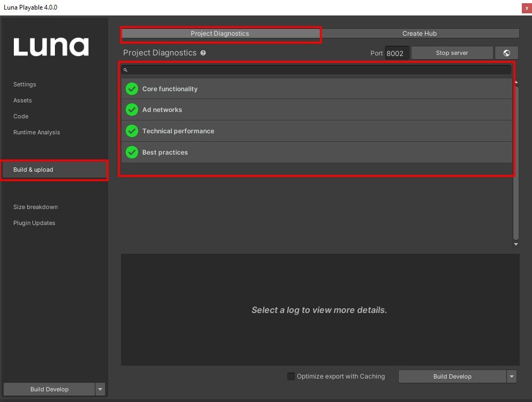Click the Port number field
The image size is (532, 402).
[397, 53]
